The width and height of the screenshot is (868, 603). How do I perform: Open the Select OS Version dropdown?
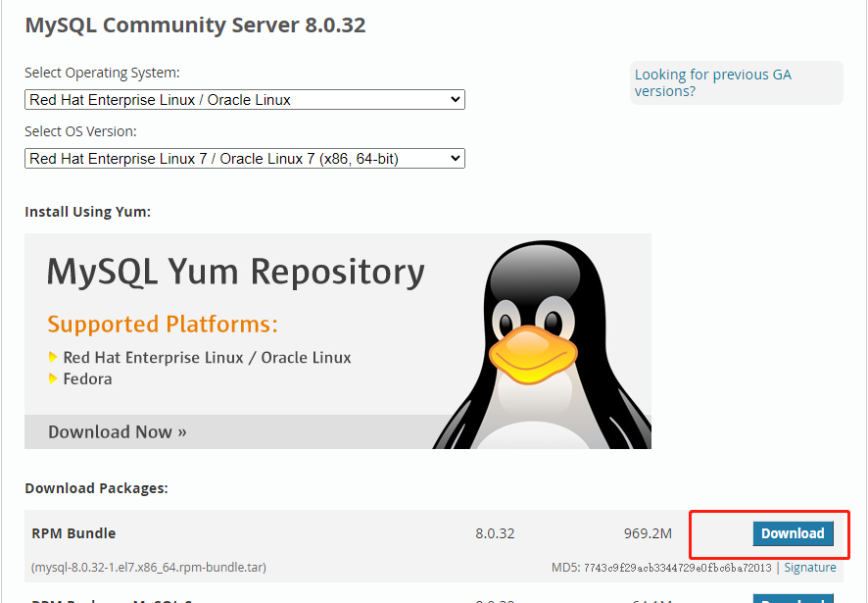pyautogui.click(x=245, y=159)
